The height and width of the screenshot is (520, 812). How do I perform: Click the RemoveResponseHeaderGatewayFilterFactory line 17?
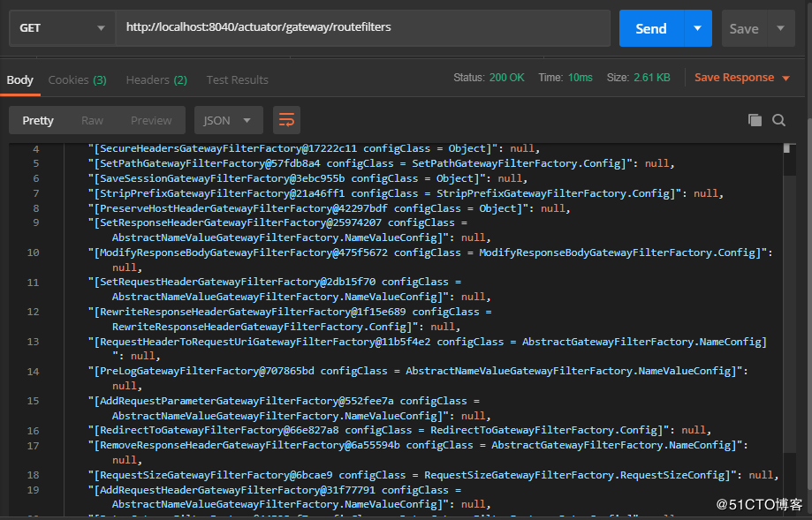pos(418,452)
